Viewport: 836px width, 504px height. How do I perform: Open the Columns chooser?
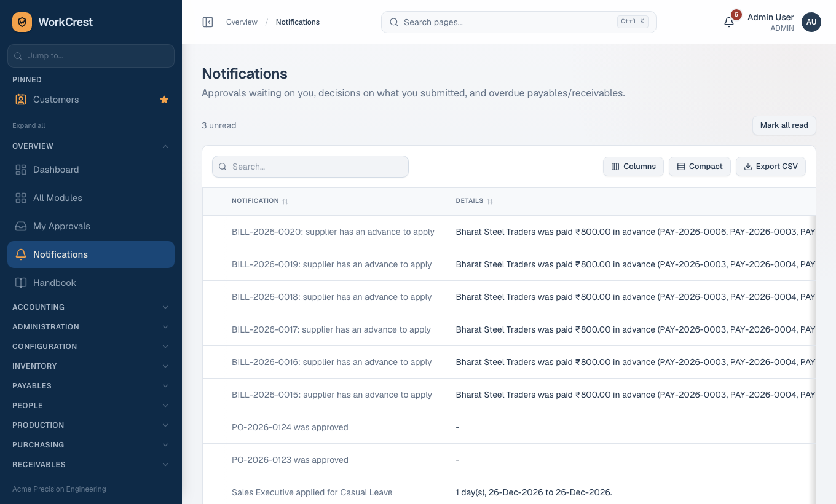[633, 167]
